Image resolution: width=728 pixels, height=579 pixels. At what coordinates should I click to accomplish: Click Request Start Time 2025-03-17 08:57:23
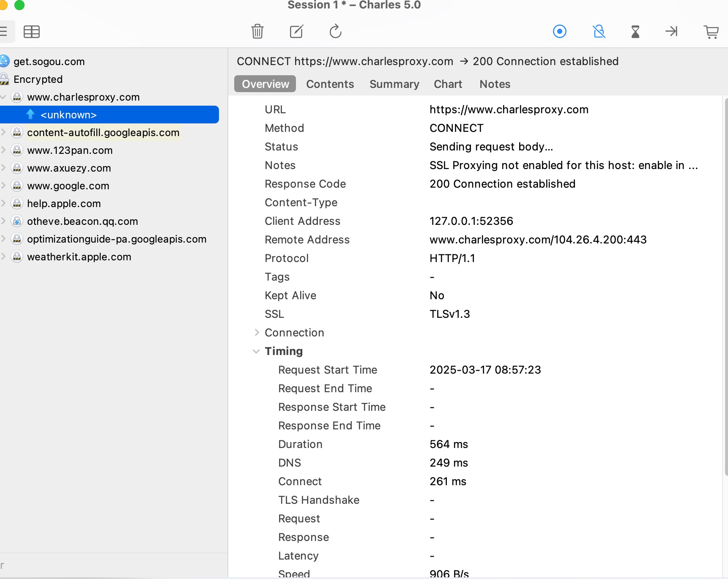point(485,370)
